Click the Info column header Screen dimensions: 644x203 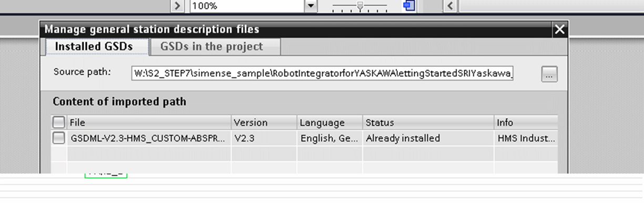coord(526,123)
